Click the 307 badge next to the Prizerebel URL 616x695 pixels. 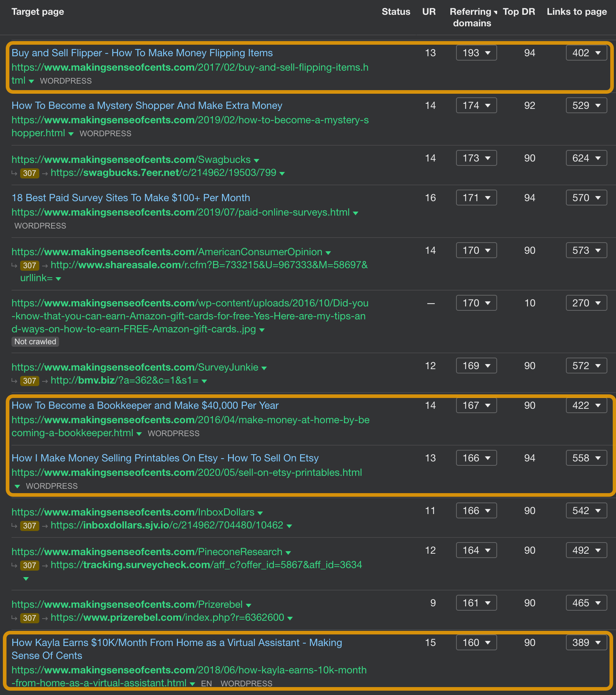pyautogui.click(x=29, y=618)
